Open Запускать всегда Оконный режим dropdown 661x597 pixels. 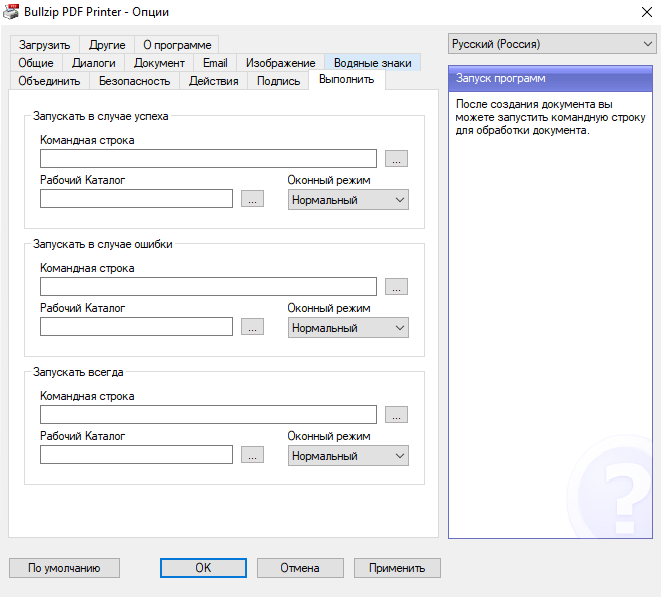(x=348, y=456)
